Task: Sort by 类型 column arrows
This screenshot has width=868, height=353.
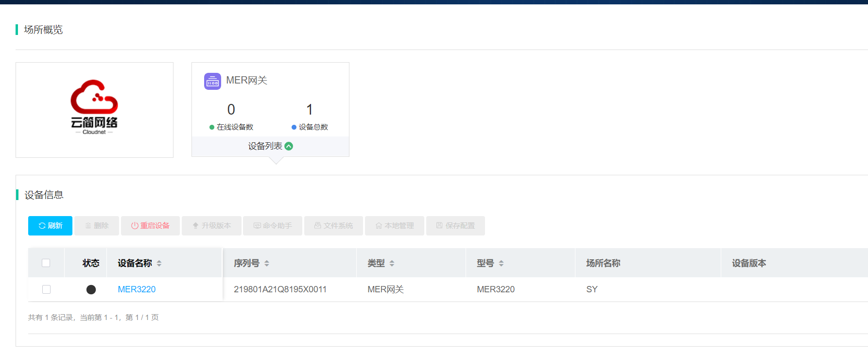Action: (392, 263)
